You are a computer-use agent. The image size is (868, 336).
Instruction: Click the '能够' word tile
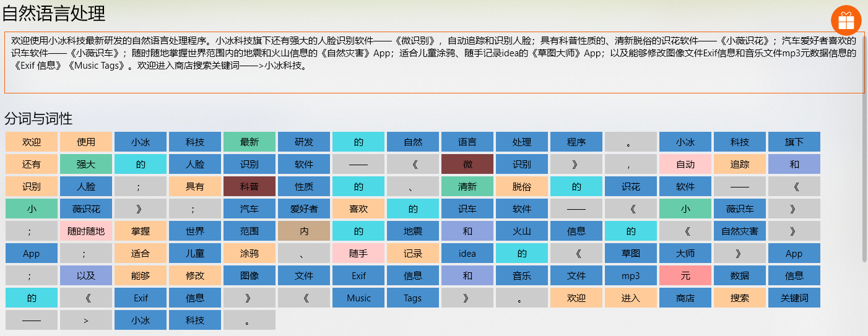click(141, 275)
